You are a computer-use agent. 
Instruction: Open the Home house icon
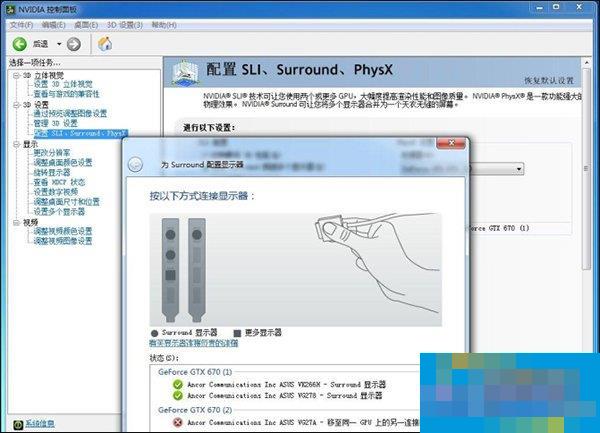point(105,44)
